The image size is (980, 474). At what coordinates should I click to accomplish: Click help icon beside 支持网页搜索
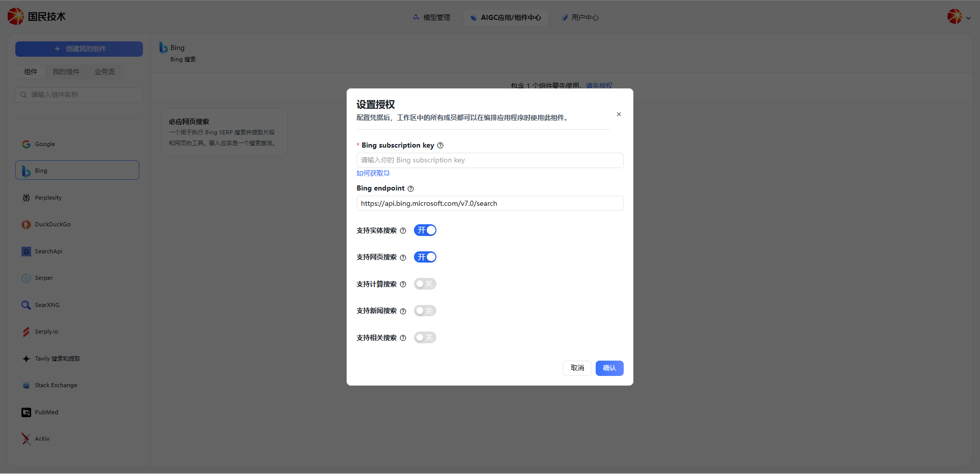pos(403,257)
